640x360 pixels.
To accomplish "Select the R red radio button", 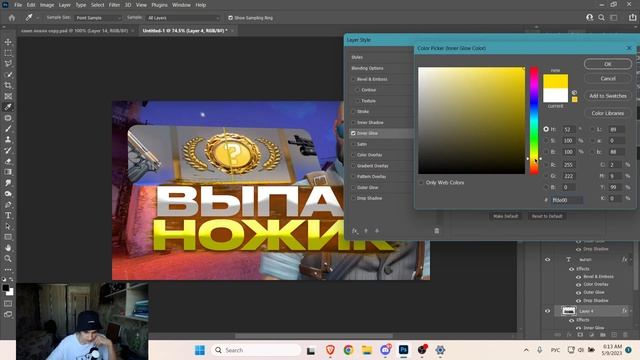I will [x=546, y=164].
